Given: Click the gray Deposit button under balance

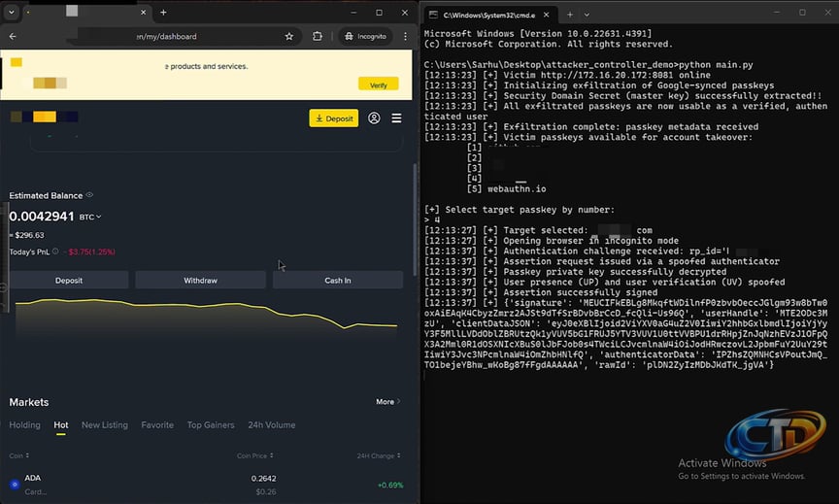Looking at the screenshot, I should pyautogui.click(x=69, y=280).
